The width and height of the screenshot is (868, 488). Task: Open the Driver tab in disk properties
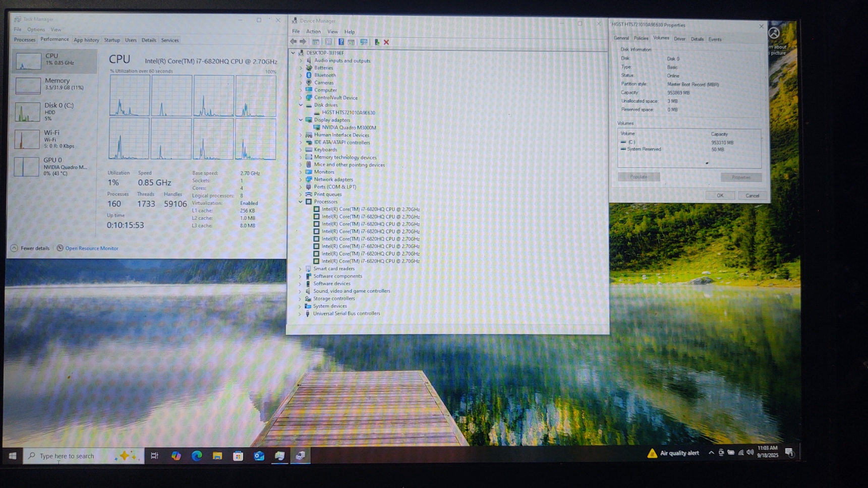[679, 39]
